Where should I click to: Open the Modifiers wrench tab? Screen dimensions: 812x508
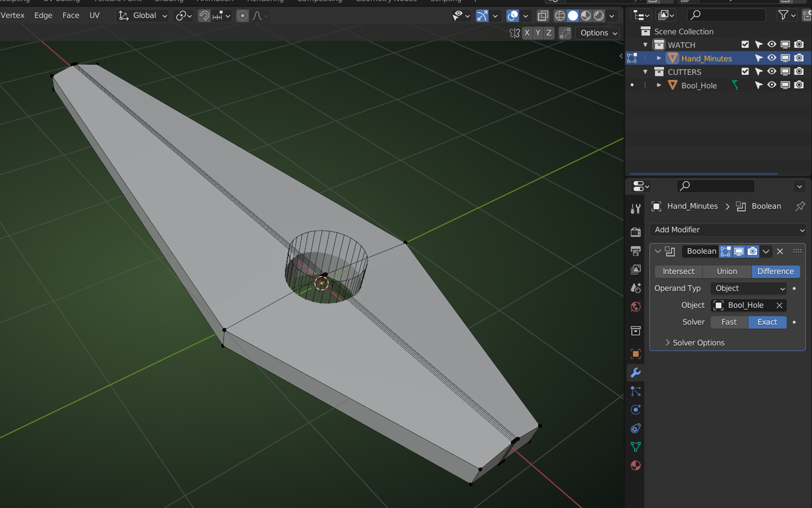point(636,372)
